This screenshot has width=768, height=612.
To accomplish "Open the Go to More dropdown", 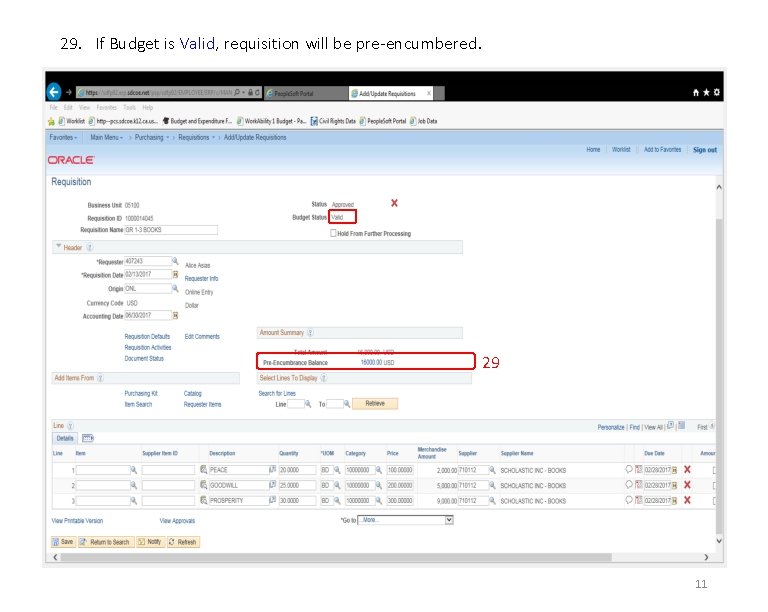I will point(406,520).
